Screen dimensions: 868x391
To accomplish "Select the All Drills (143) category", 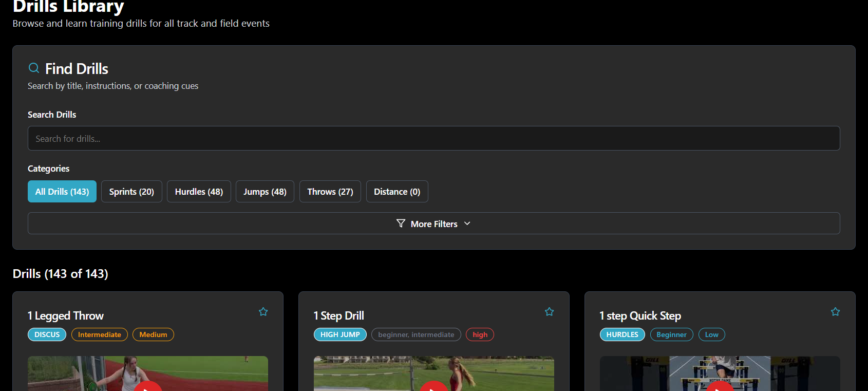I will [62, 192].
